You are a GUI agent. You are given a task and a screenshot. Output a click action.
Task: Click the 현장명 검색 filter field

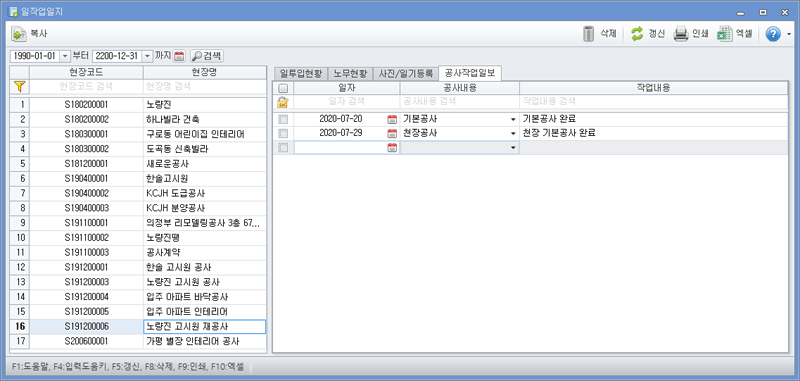pos(205,87)
